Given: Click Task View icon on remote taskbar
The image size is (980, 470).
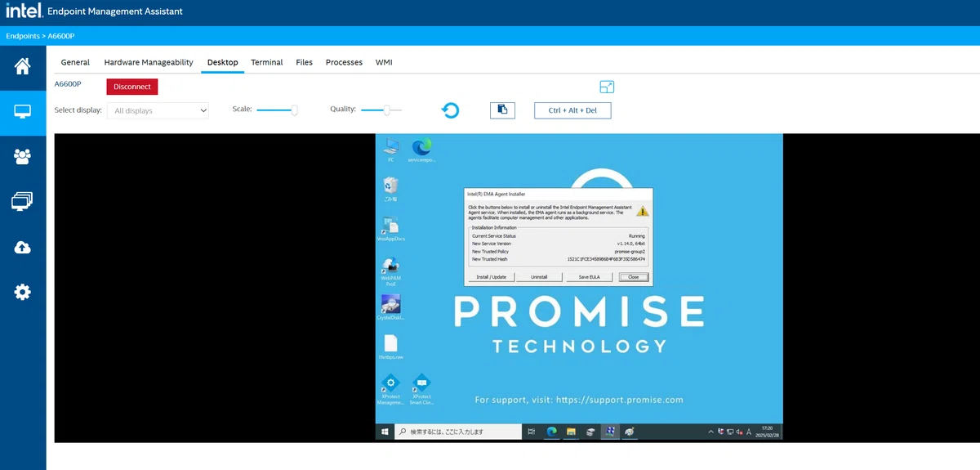Looking at the screenshot, I should click(x=532, y=432).
